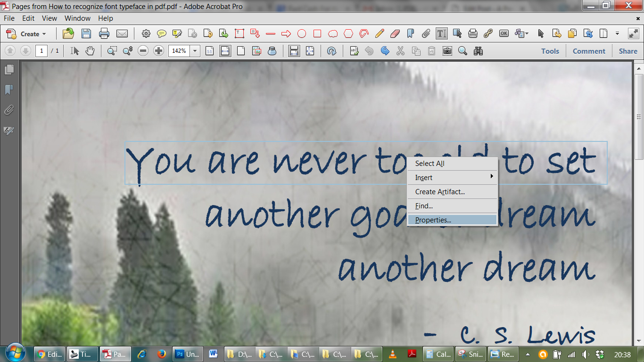
Task: Select the Hand pan tool
Action: (90, 51)
